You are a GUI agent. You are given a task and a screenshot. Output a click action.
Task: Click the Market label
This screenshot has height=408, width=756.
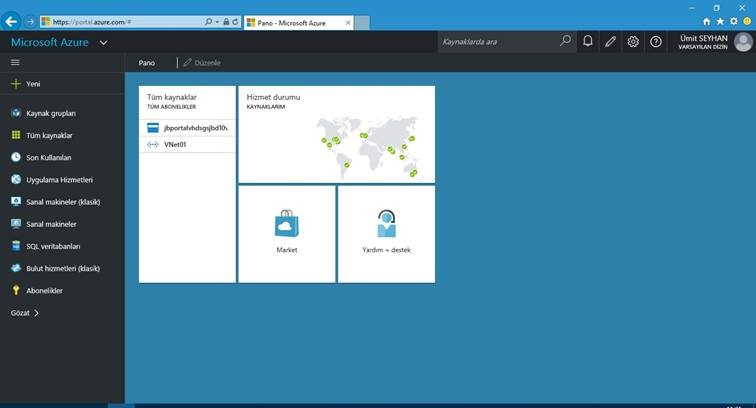(287, 250)
